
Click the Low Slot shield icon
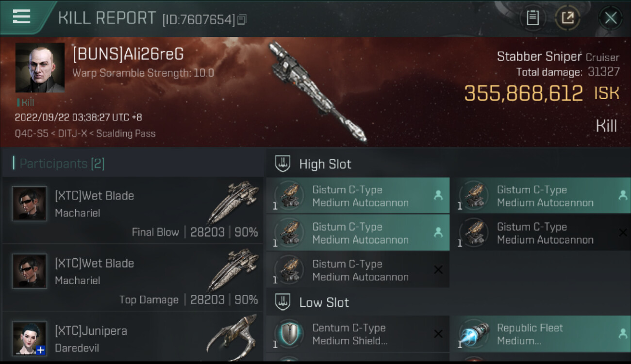tap(282, 302)
